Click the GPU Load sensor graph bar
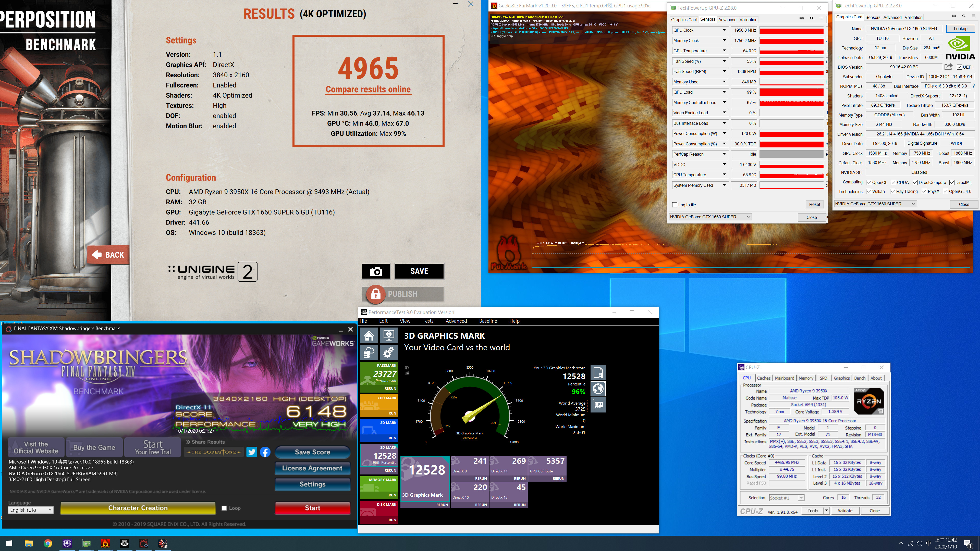 (x=791, y=92)
